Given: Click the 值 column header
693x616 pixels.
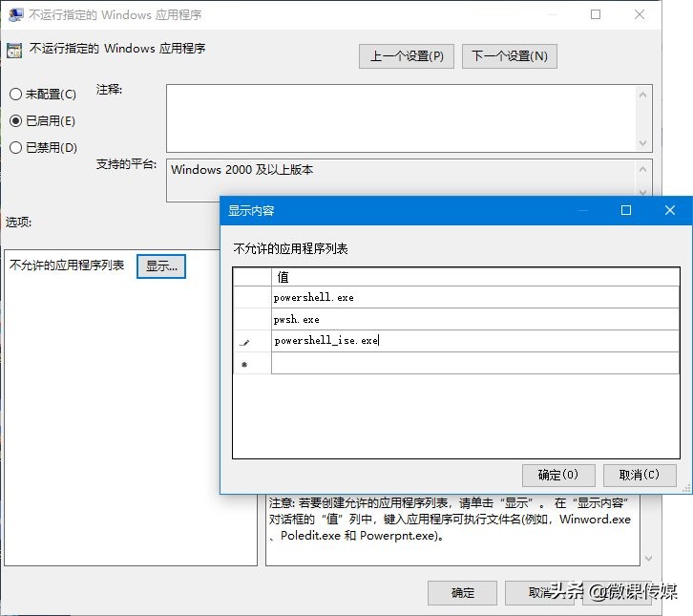Looking at the screenshot, I should pyautogui.click(x=475, y=277).
